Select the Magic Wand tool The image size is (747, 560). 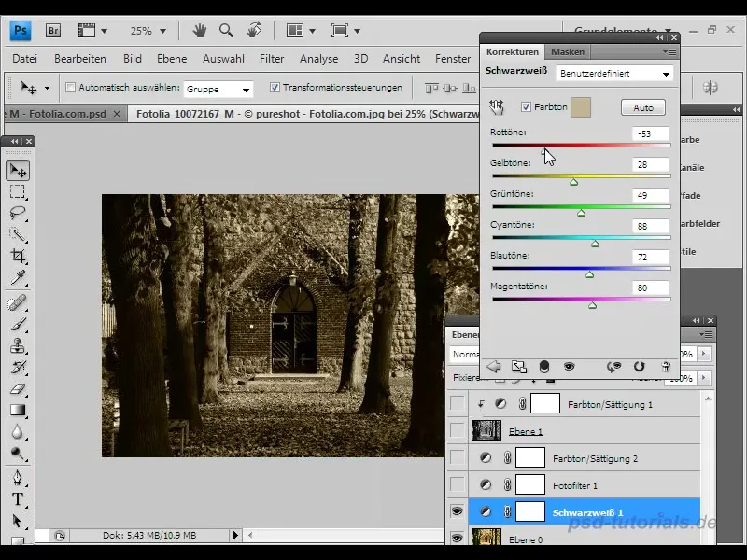tap(18, 234)
